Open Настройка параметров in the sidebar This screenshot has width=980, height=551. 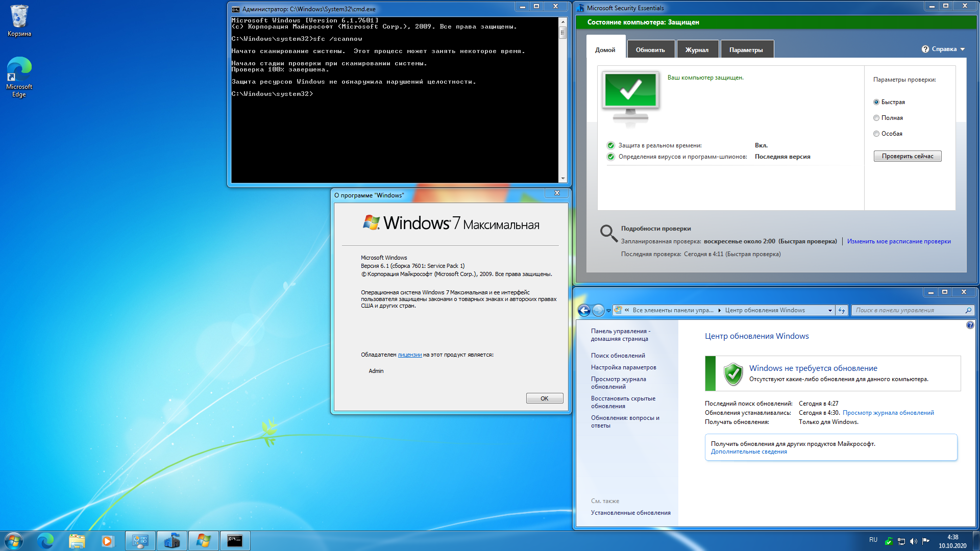(x=623, y=367)
